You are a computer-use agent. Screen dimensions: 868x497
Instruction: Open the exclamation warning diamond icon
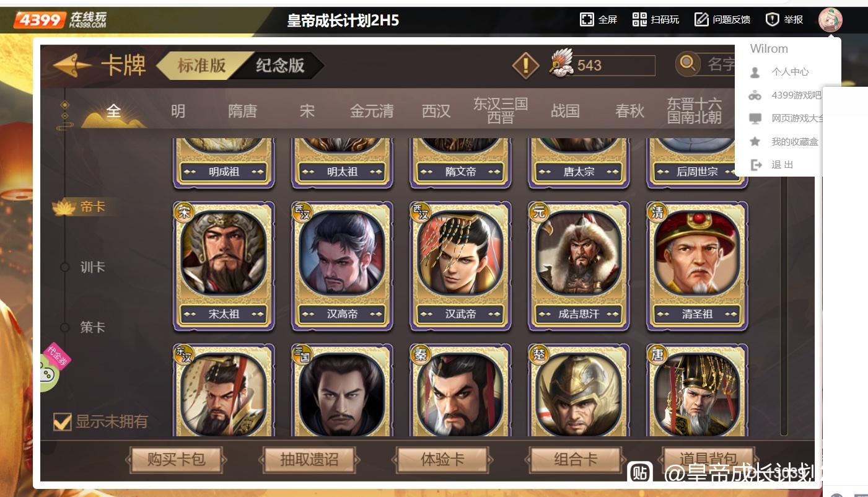coord(526,65)
